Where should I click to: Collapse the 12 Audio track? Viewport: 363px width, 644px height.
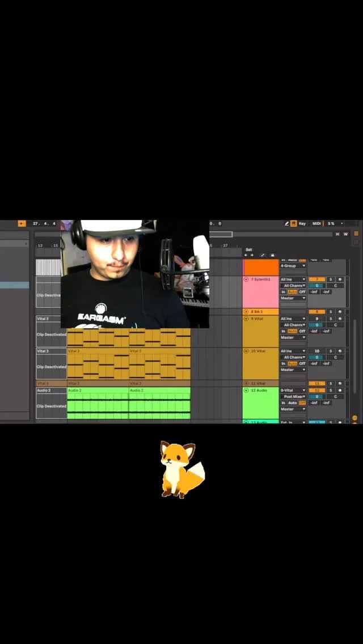point(246,390)
